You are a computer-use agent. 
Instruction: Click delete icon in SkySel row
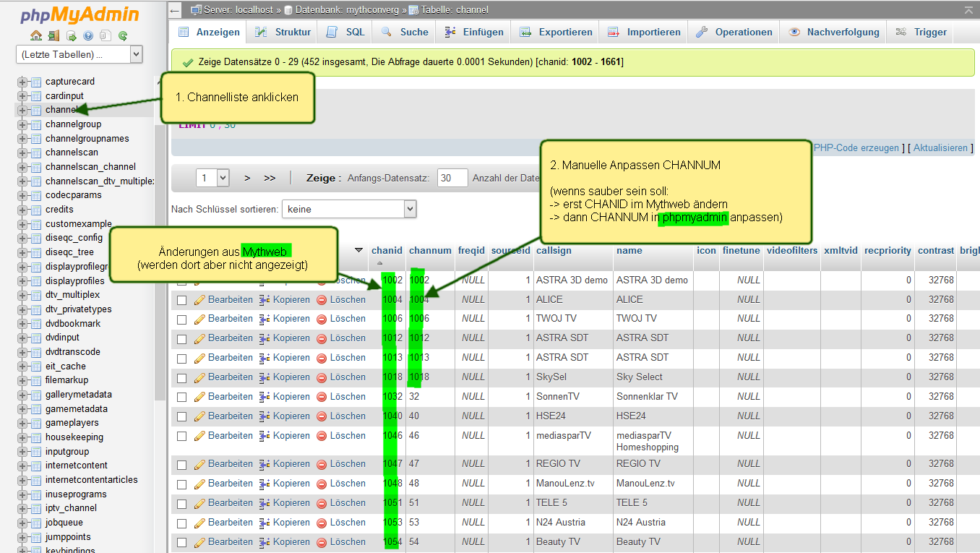322,377
